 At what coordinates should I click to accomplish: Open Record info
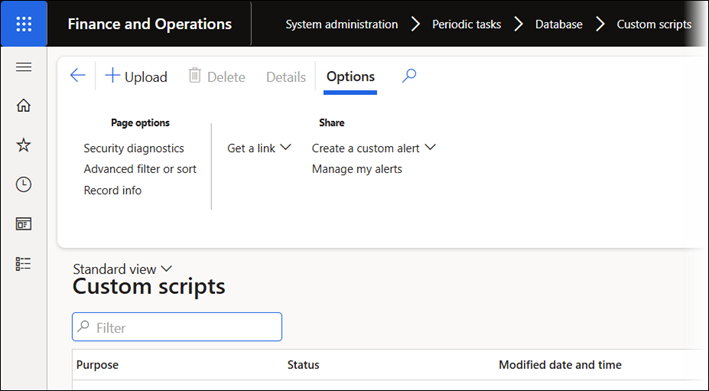[113, 190]
